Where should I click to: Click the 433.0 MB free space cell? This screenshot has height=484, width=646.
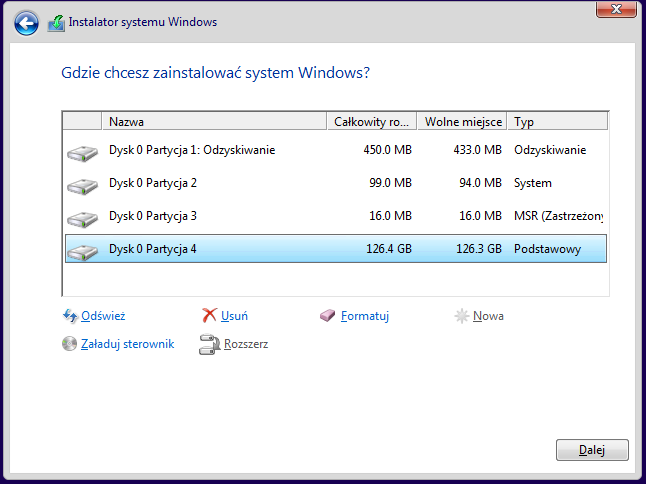point(477,150)
